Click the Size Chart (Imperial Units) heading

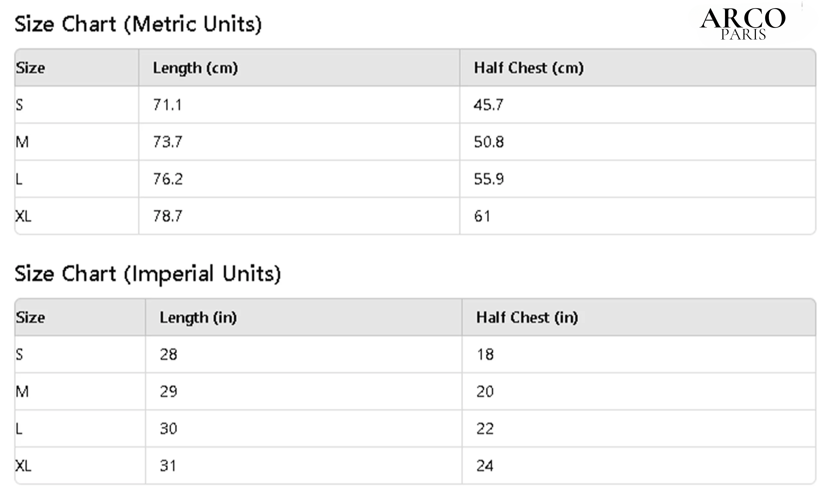pyautogui.click(x=147, y=274)
